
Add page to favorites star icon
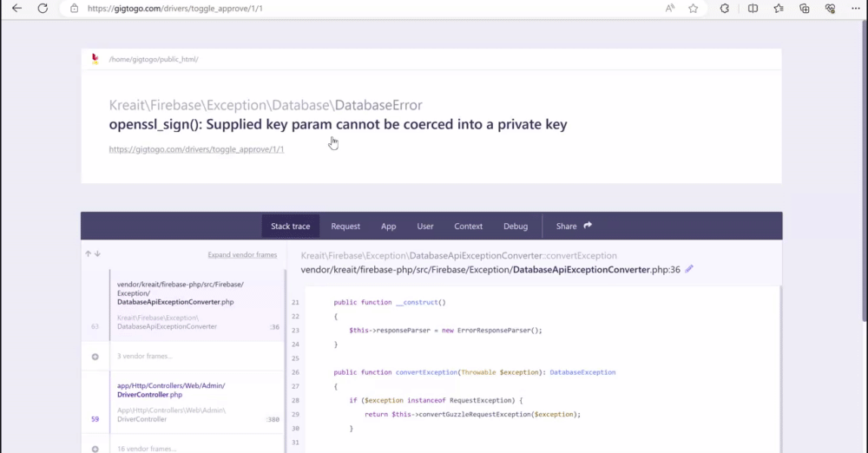(x=693, y=9)
